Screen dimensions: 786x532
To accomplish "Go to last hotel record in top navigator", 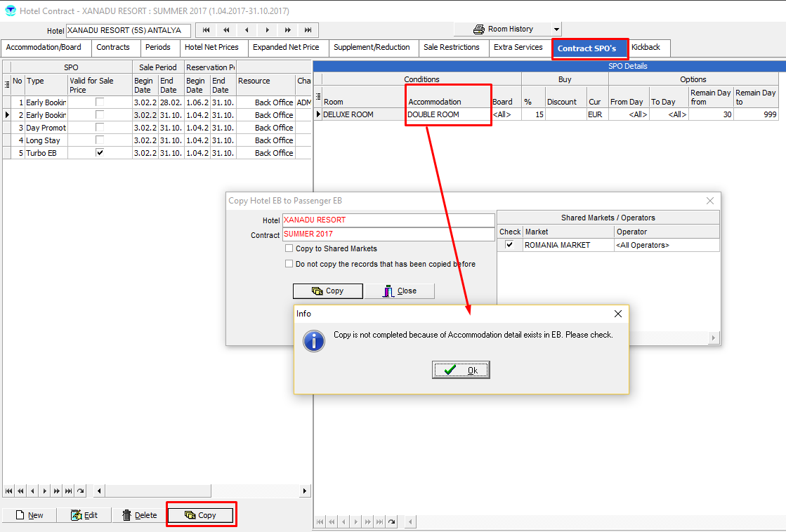I will point(308,30).
